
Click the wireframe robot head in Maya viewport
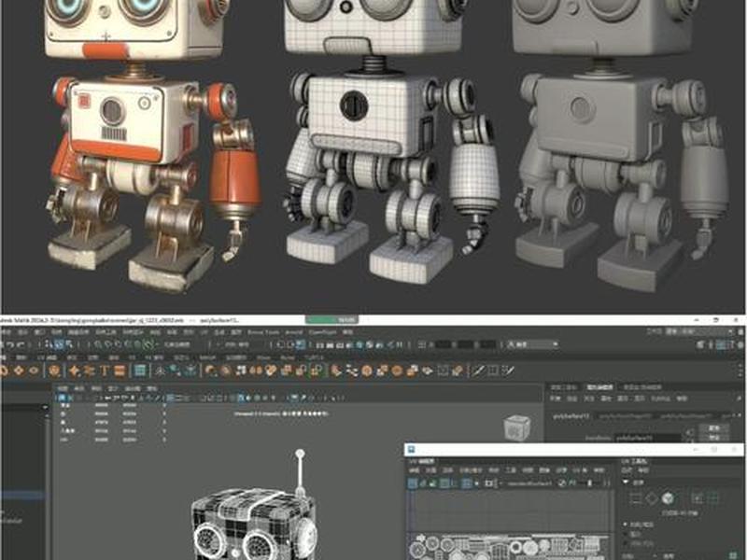[254, 523]
